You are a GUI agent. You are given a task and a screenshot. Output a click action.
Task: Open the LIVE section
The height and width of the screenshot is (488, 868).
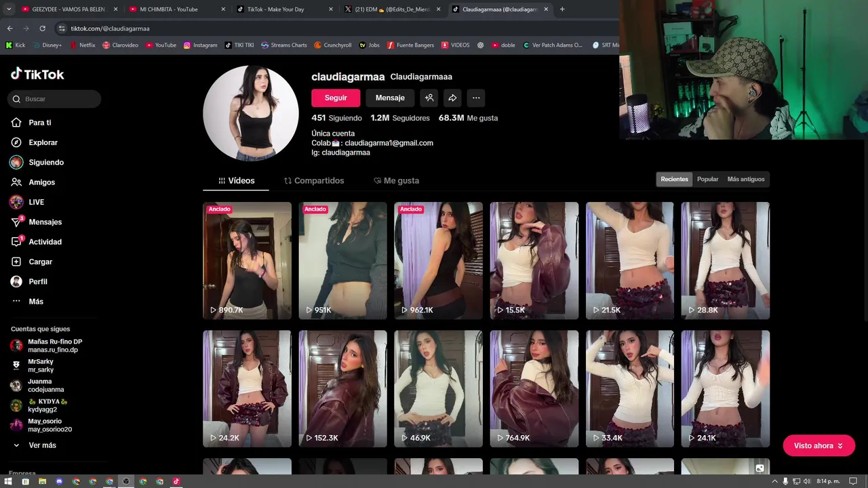(27, 202)
